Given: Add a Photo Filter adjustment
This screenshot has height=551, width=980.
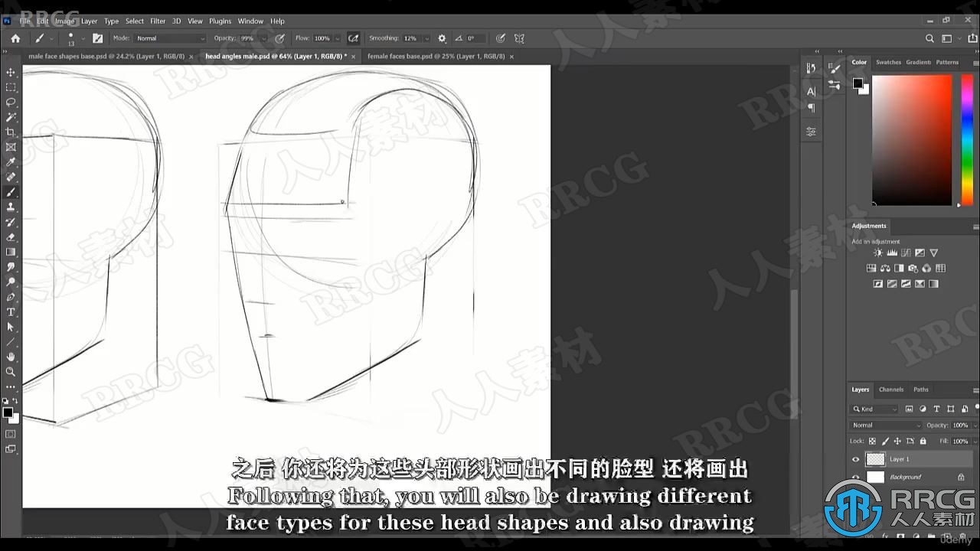Looking at the screenshot, I should [x=913, y=269].
